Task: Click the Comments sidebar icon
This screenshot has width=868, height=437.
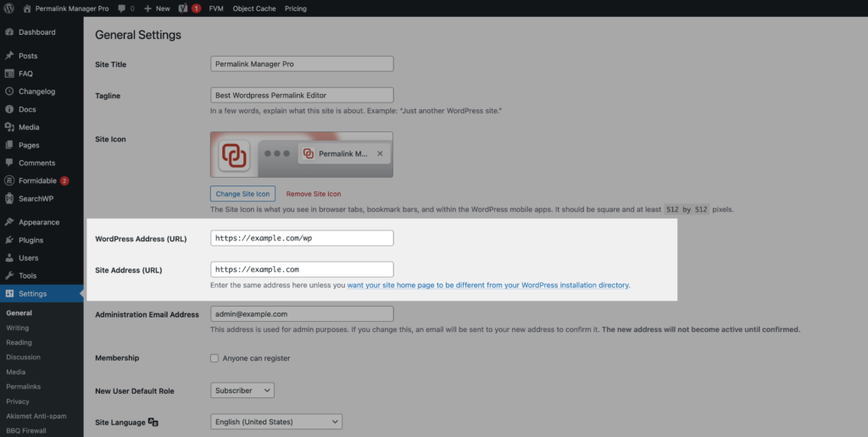Action: coord(8,163)
